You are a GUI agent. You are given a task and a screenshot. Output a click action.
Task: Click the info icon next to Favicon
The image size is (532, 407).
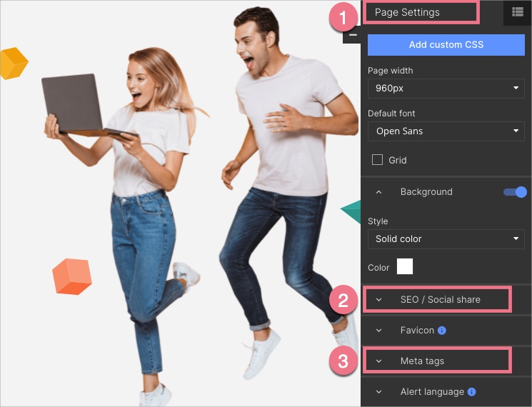pyautogui.click(x=442, y=331)
